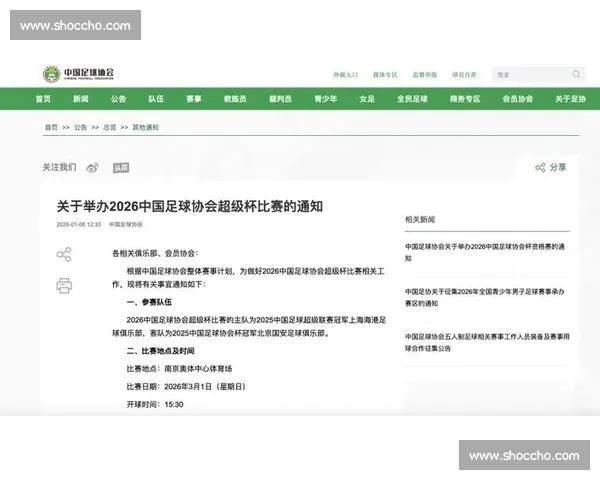Click the share icon beside 分享

click(540, 167)
